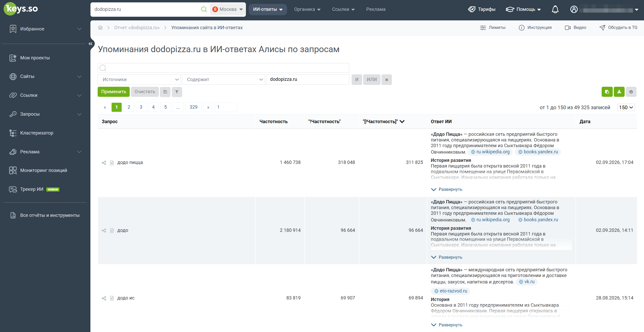
Task: Collapse the sidebar with the double-arrow icon
Action: (x=90, y=44)
